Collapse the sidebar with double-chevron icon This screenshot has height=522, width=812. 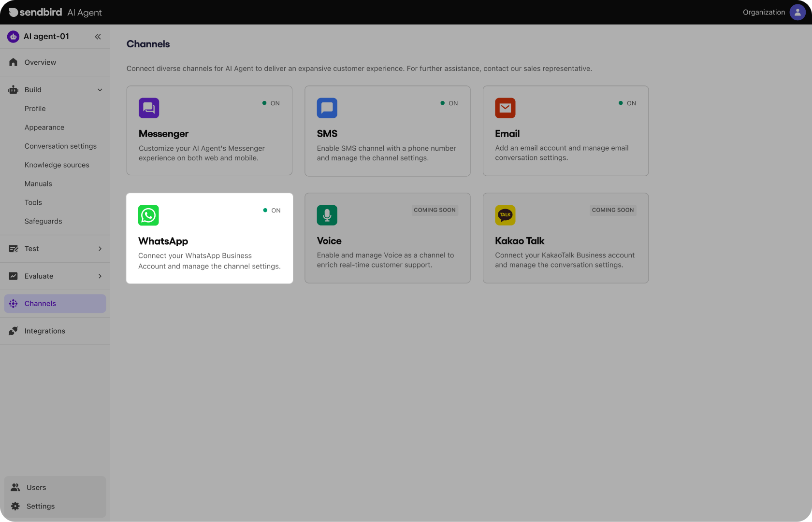98,37
